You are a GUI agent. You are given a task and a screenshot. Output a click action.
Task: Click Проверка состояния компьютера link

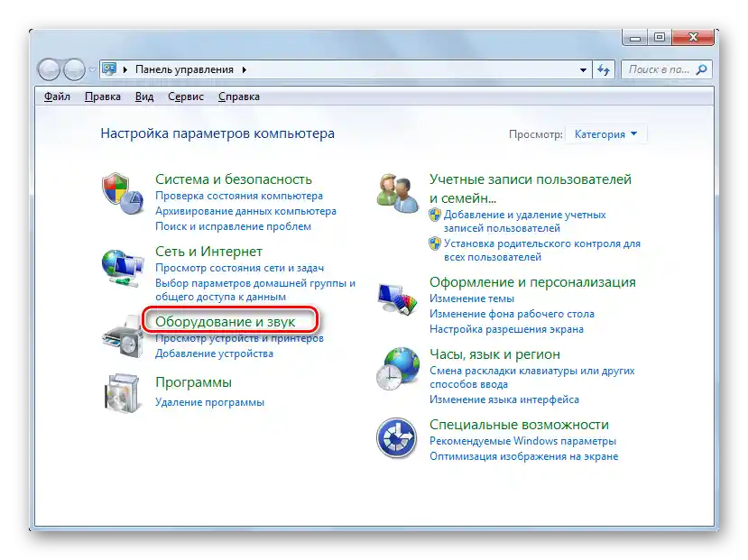[239, 196]
